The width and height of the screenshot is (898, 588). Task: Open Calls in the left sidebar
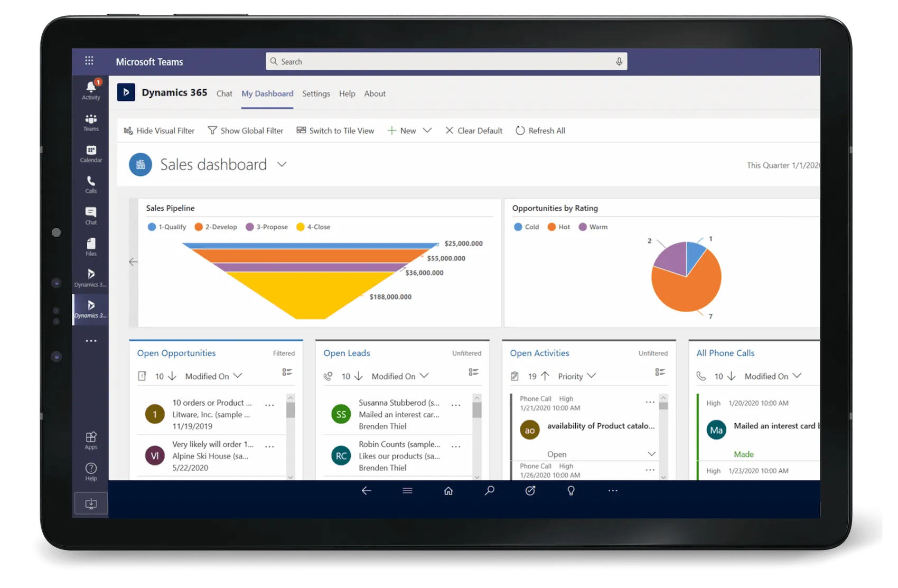91,185
